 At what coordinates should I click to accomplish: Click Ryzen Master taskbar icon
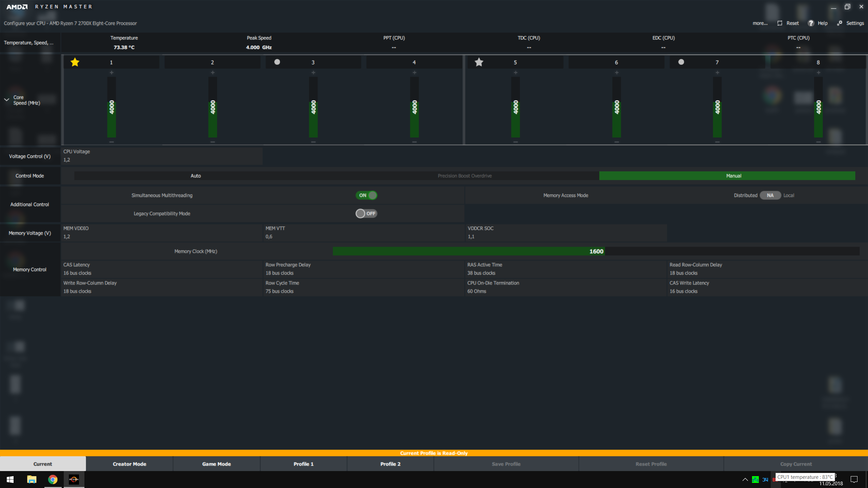(x=74, y=480)
